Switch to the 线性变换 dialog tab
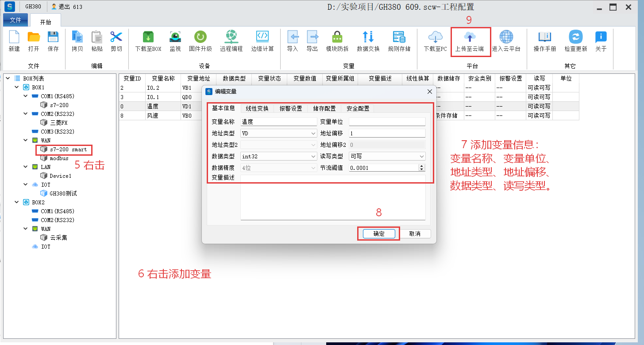 click(x=257, y=108)
